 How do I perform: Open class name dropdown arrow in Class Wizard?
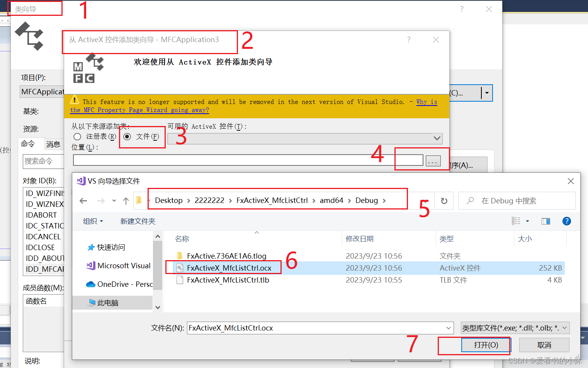[x=487, y=93]
